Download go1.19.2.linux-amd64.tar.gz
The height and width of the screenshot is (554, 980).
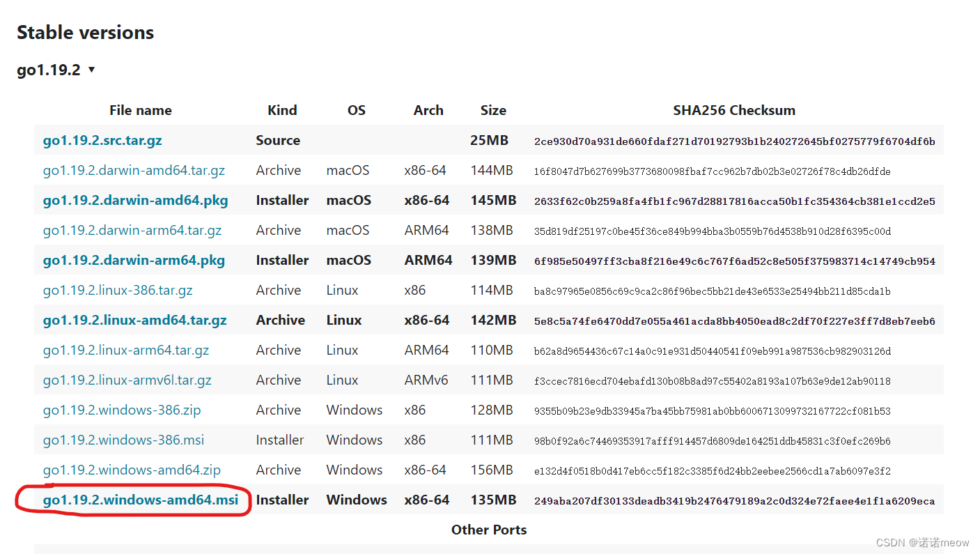click(x=135, y=320)
